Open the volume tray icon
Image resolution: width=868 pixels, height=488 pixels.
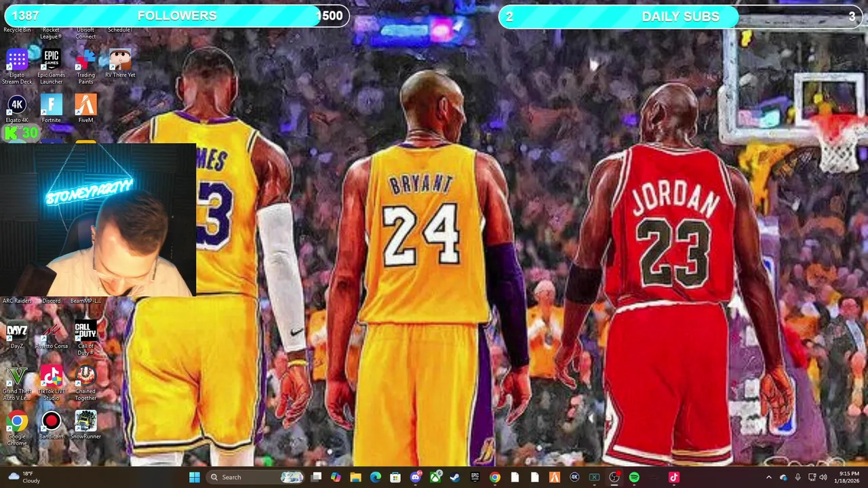823,477
